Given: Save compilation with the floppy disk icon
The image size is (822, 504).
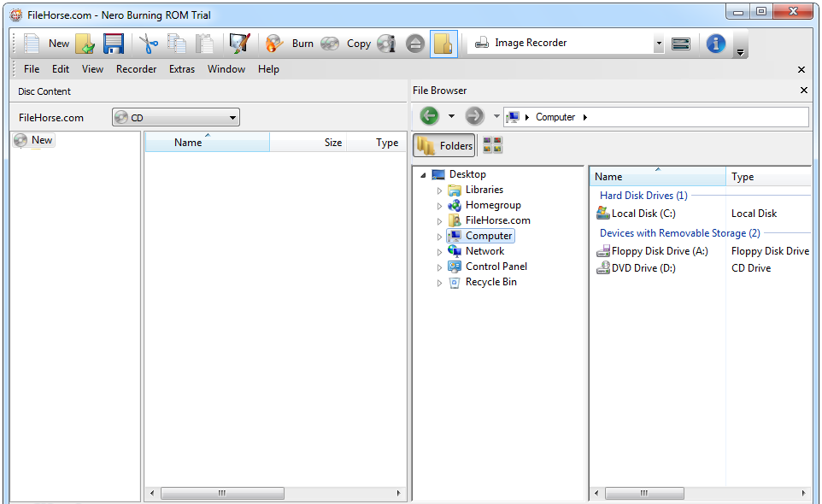Looking at the screenshot, I should [114, 44].
